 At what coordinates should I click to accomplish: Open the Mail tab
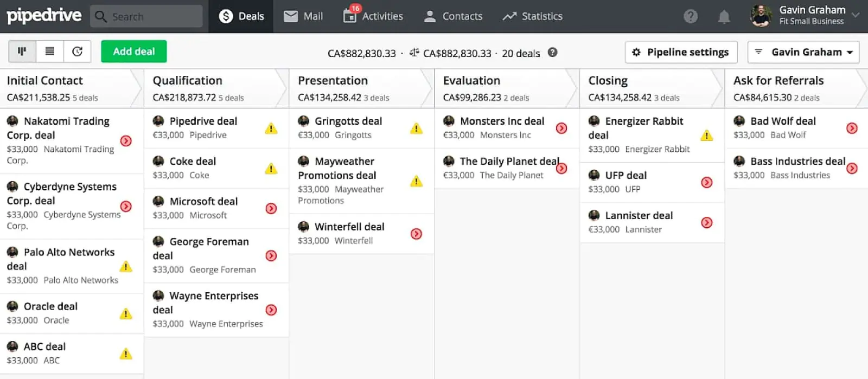pyautogui.click(x=303, y=16)
